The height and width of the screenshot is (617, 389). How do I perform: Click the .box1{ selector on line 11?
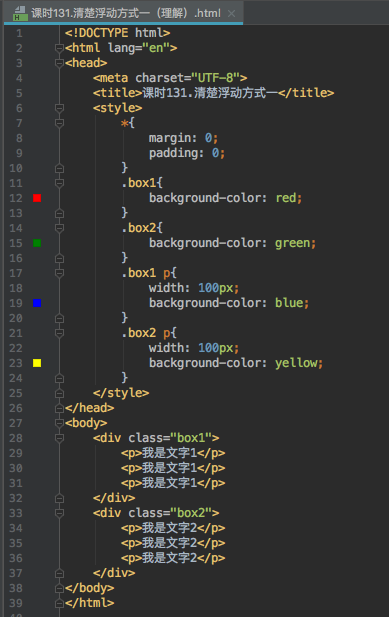(x=142, y=183)
